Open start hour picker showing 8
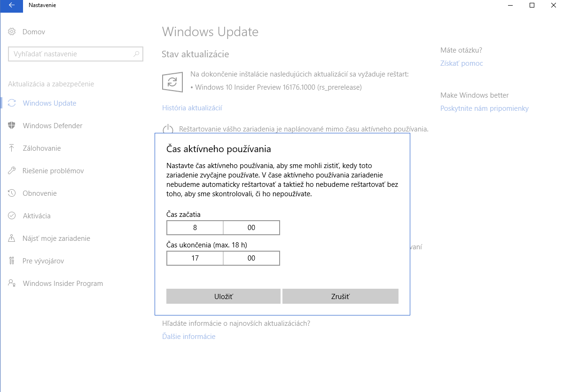 (x=195, y=228)
